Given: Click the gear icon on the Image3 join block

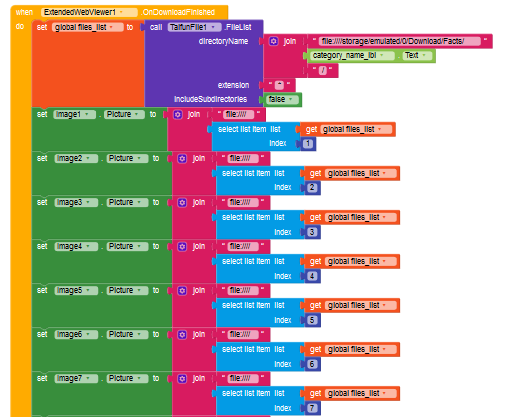Looking at the screenshot, I should tap(182, 203).
